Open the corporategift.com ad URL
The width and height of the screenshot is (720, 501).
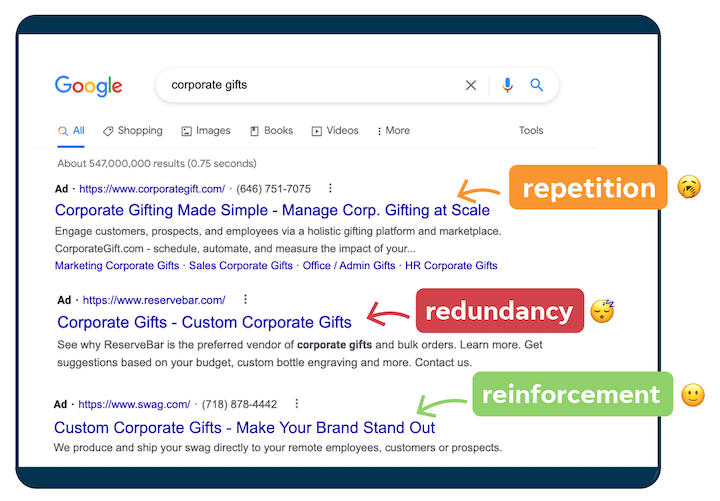tap(152, 189)
